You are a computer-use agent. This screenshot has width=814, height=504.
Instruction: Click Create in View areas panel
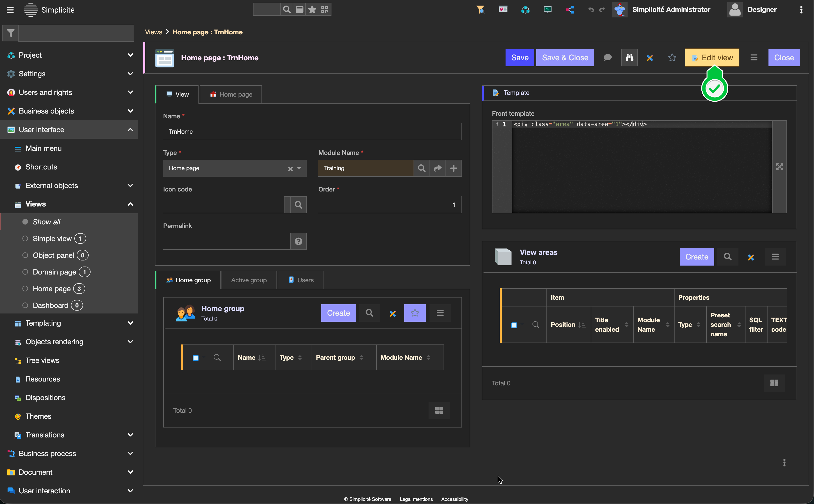coord(696,257)
